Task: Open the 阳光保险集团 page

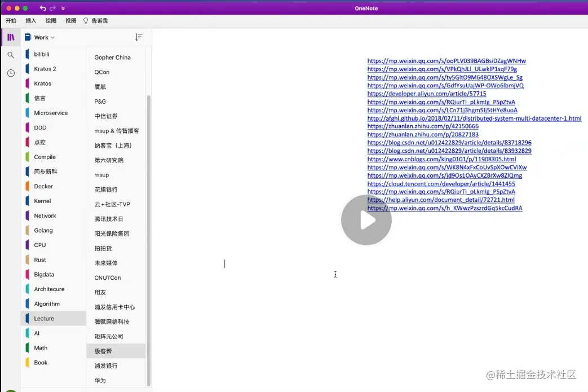Action: tap(116, 234)
